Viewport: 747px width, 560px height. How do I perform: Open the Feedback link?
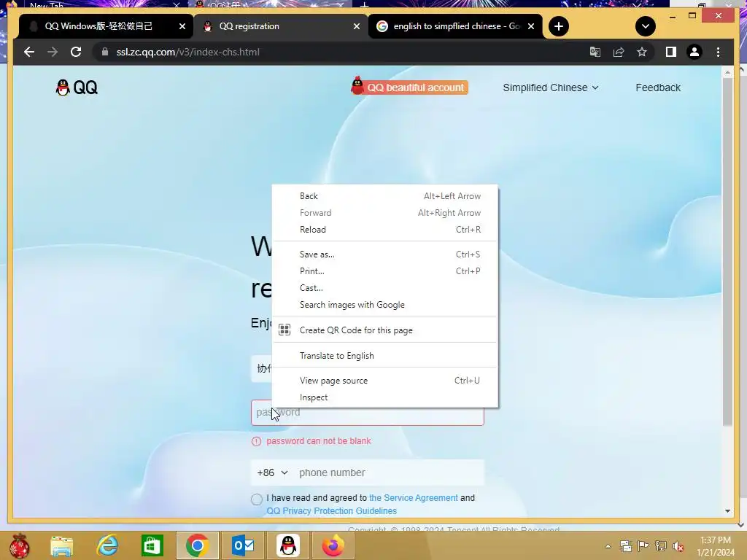[x=657, y=87]
